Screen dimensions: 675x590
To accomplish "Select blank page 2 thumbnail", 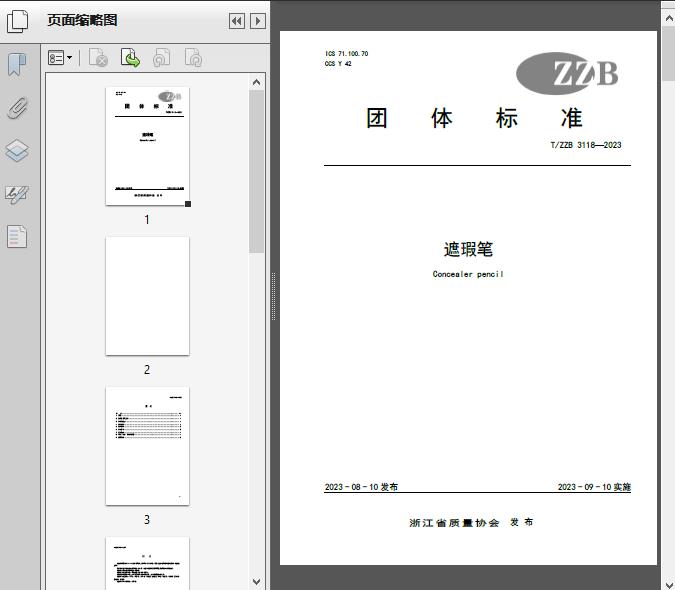I will click(x=147, y=296).
